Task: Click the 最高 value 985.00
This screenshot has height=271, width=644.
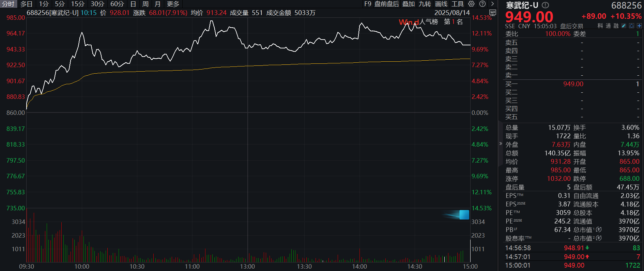Action: click(561, 170)
